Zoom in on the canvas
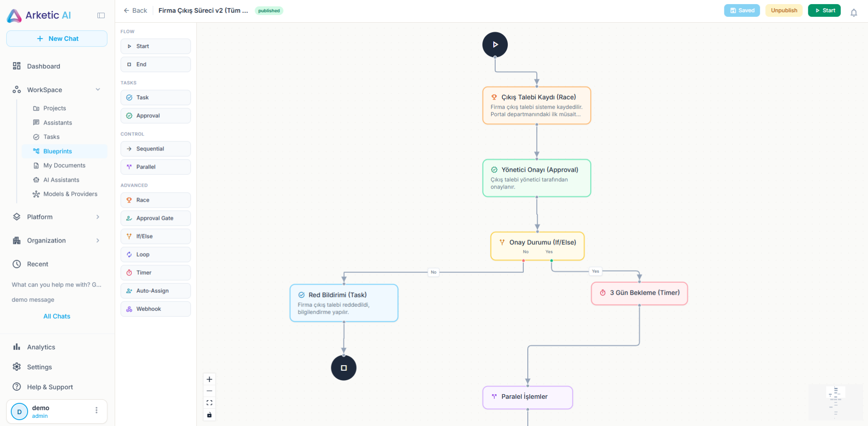Screen dimensions: 868x426 point(209,379)
